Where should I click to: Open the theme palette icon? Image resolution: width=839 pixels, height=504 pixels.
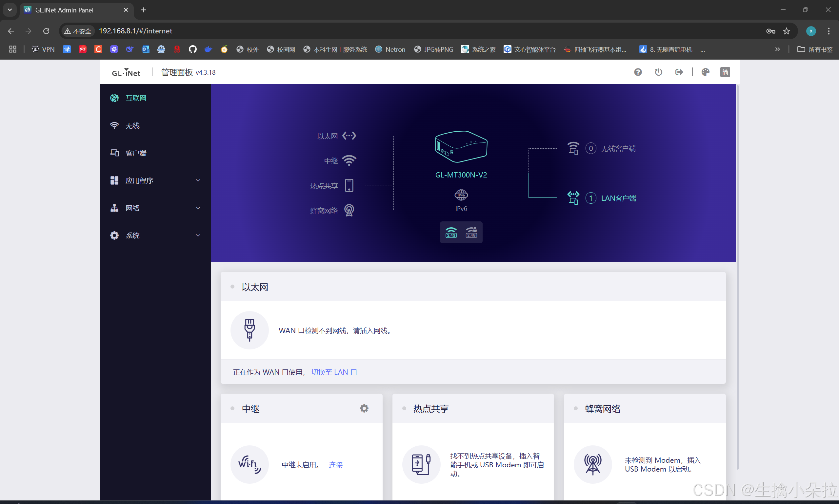point(706,72)
